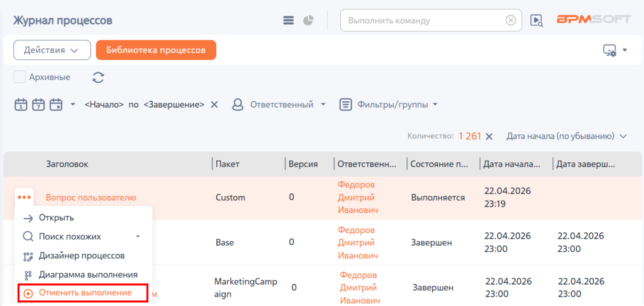Sort by the Заголовок column header
The image size is (644, 306).
(67, 164)
